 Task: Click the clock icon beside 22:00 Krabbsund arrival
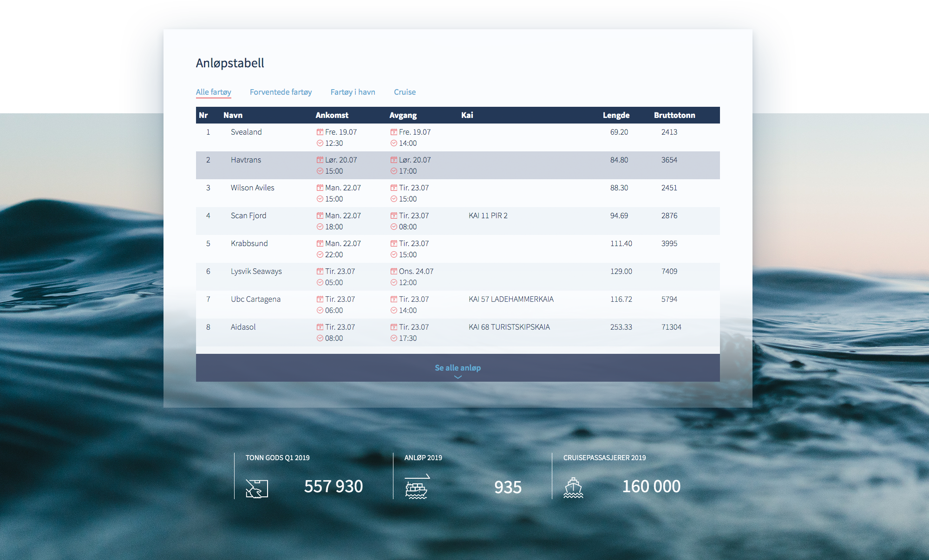click(x=320, y=254)
